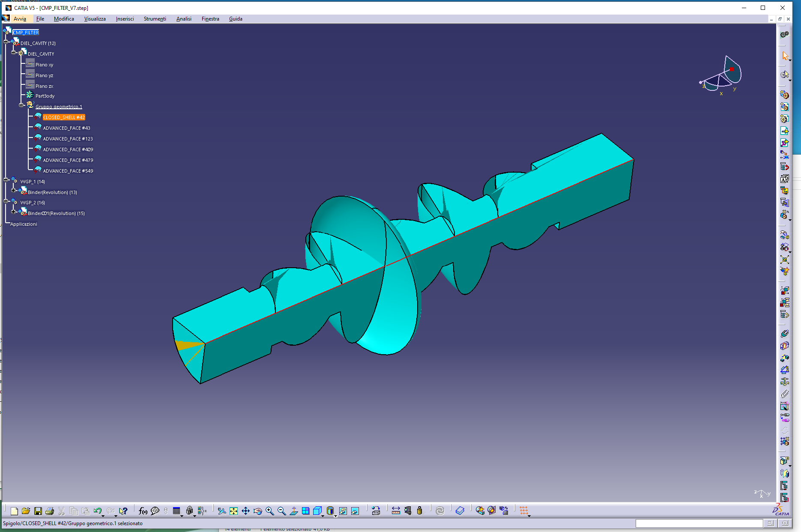Select ADVANCED_FACE #409 in the tree
The width and height of the screenshot is (801, 532).
pyautogui.click(x=68, y=149)
